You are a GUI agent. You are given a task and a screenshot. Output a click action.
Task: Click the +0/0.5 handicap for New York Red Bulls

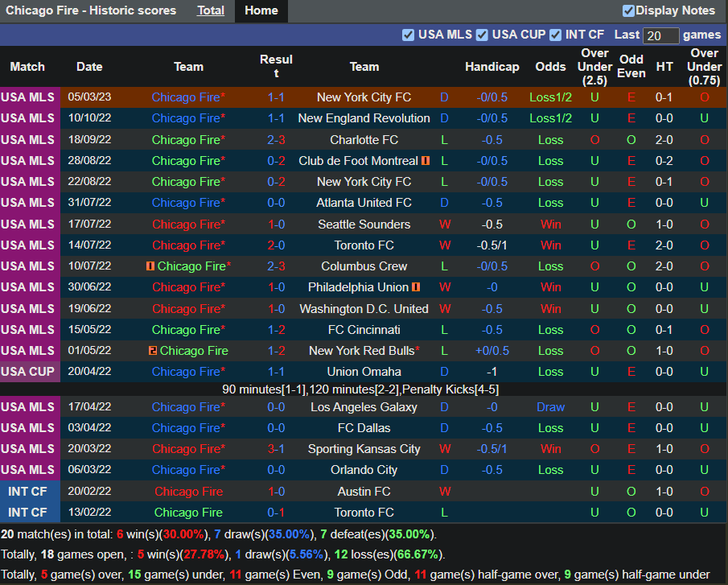(492, 351)
